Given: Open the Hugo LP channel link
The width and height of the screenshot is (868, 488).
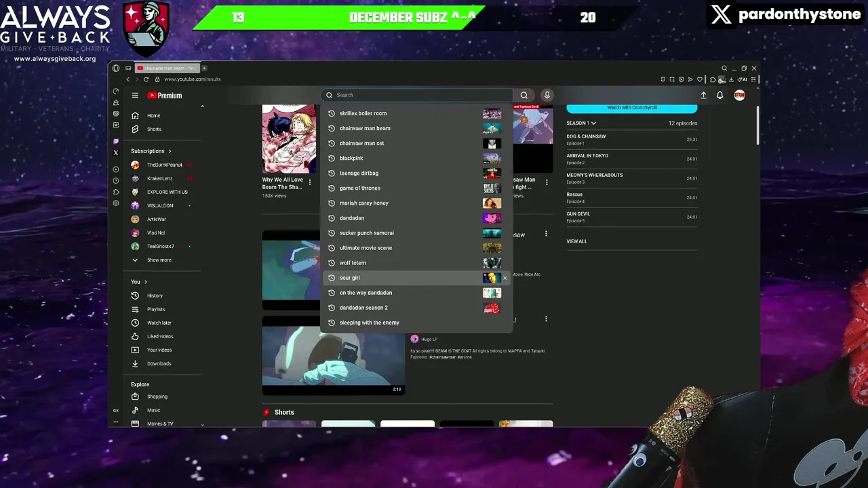Looking at the screenshot, I should click(429, 340).
